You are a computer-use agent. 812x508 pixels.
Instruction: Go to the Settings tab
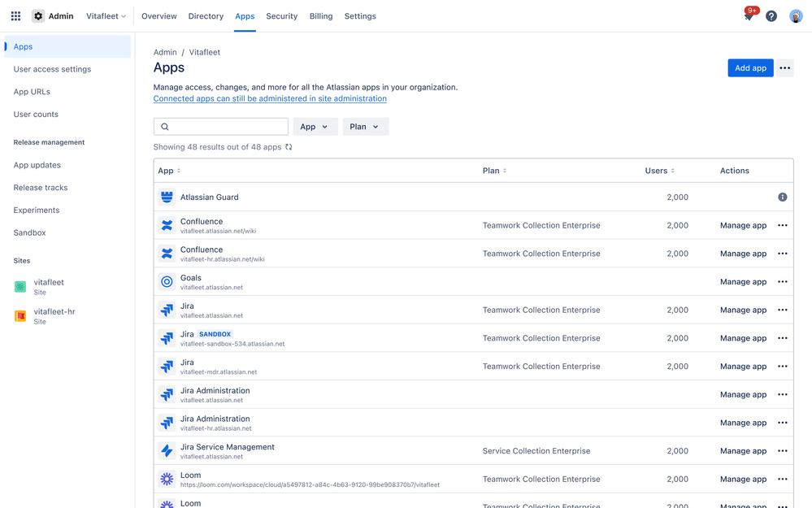click(x=360, y=16)
